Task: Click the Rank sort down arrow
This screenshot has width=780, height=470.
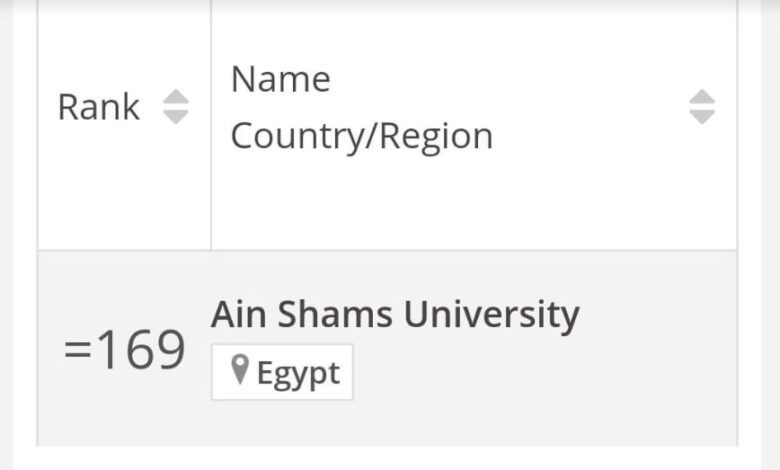Action: 176,116
